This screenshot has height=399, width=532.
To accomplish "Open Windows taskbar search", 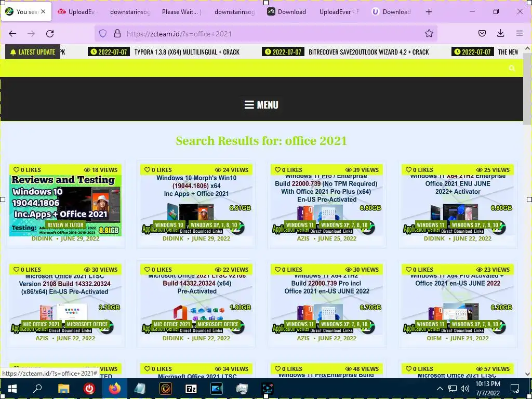I will pyautogui.click(x=37, y=389).
